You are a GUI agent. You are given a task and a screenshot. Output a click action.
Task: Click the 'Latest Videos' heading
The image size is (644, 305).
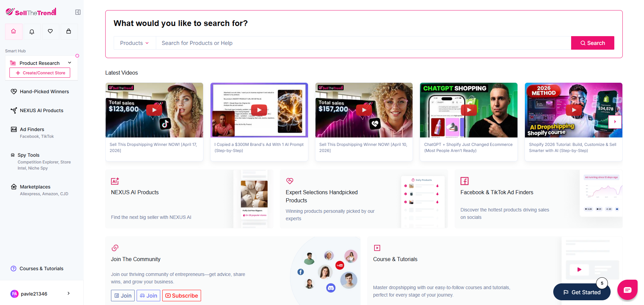pos(121,73)
